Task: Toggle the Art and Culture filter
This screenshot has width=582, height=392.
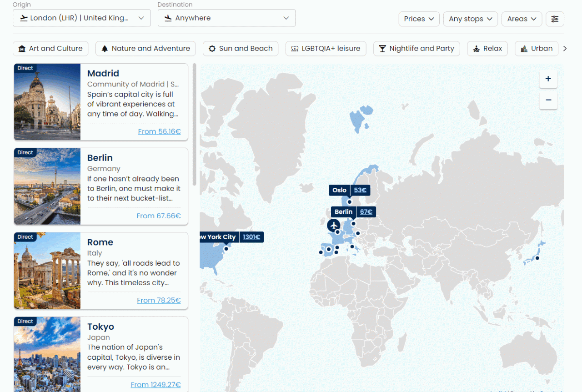Action: pos(50,49)
